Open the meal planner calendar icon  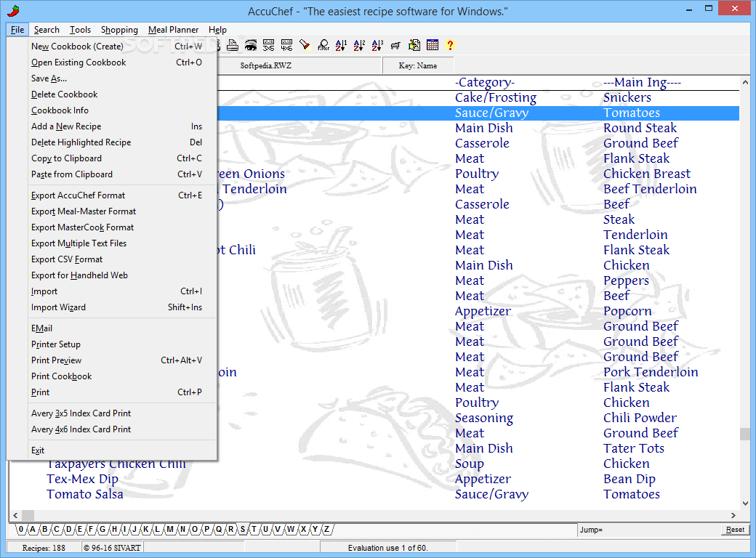pyautogui.click(x=433, y=45)
